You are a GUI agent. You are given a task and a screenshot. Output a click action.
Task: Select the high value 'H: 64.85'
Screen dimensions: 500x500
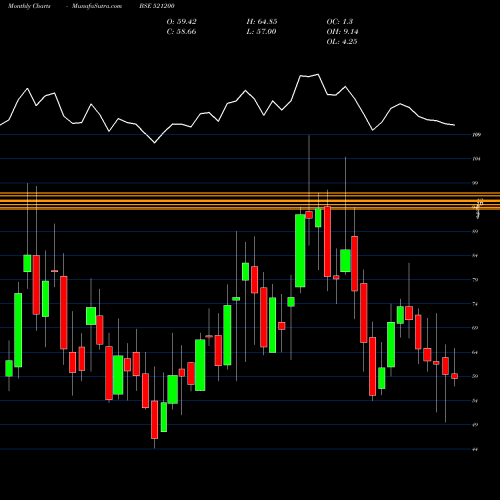click(x=262, y=22)
